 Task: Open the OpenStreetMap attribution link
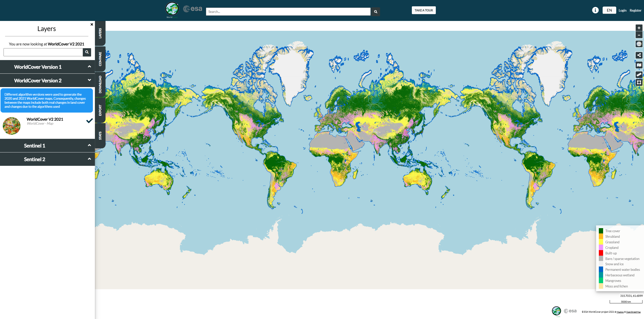pyautogui.click(x=633, y=312)
